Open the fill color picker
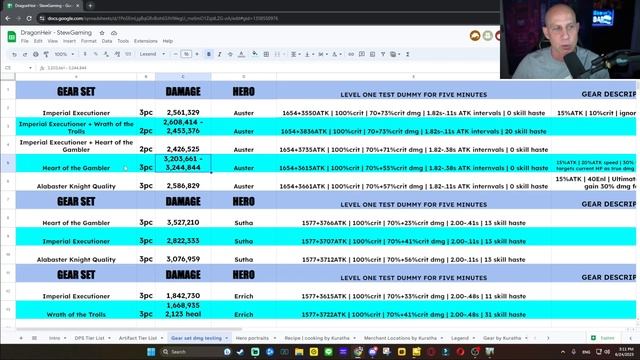This screenshot has height=360, width=640. tap(255, 54)
